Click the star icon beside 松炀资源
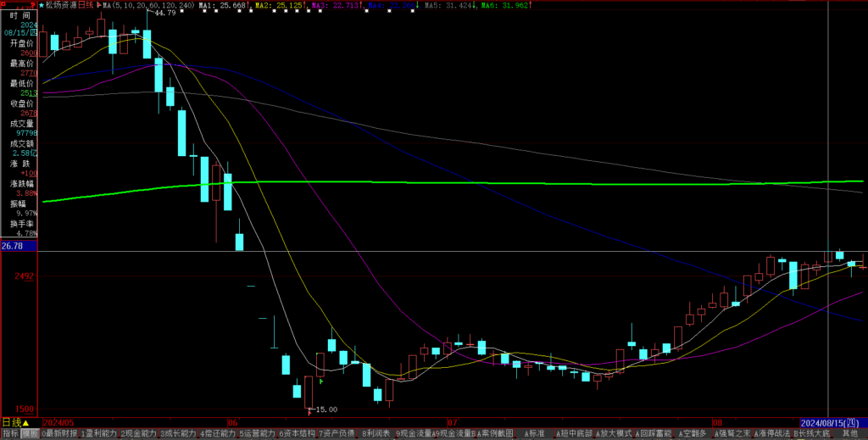This screenshot has height=440, width=868. (x=42, y=5)
